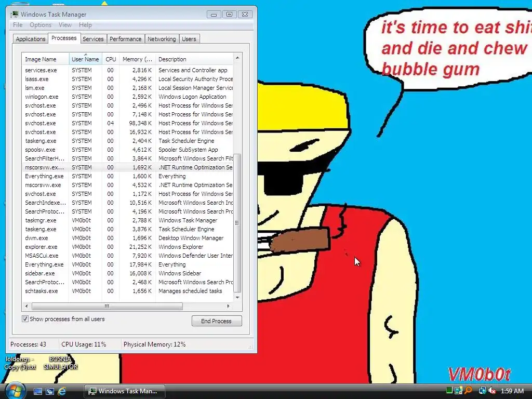Select the SearchIndexe... process row
532x399 pixels.
coord(128,203)
